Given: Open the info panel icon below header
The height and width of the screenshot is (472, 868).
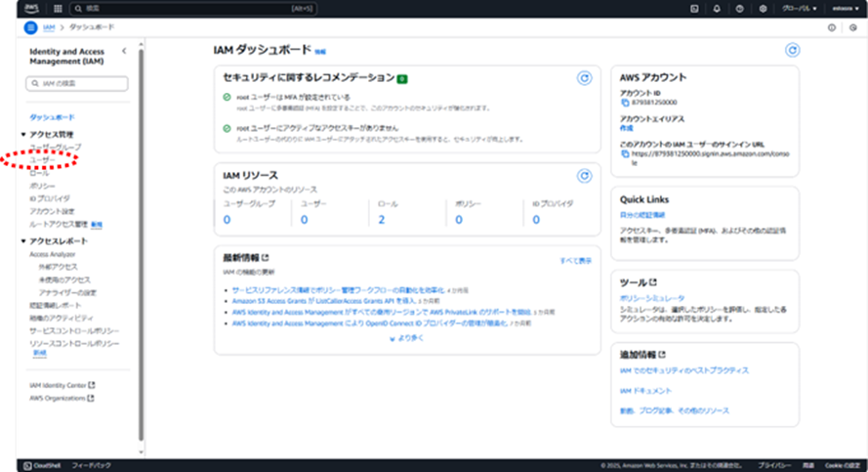Looking at the screenshot, I should [832, 27].
